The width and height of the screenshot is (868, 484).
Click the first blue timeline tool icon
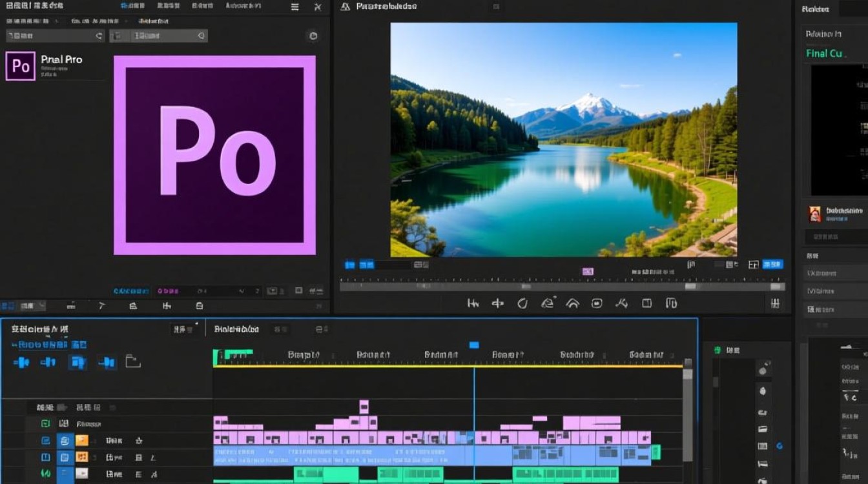(x=22, y=362)
